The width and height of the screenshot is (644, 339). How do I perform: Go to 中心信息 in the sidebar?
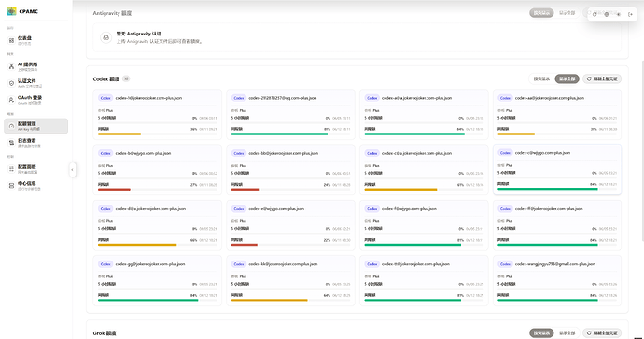(x=36, y=185)
